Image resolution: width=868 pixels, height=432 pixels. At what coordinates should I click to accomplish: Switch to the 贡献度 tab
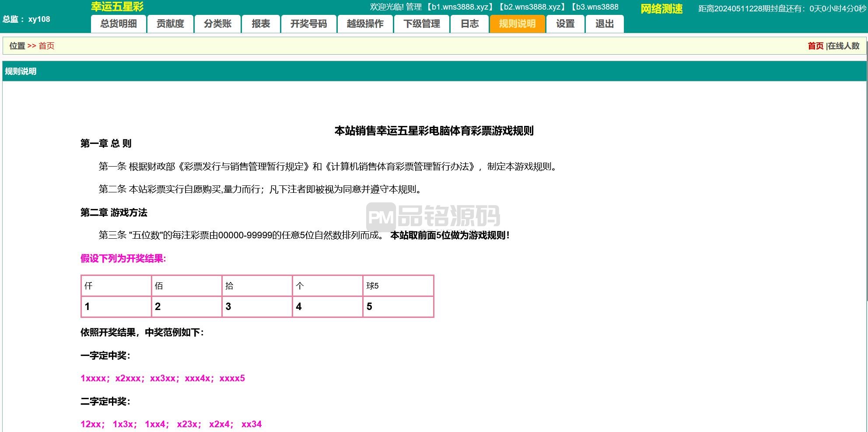click(170, 24)
